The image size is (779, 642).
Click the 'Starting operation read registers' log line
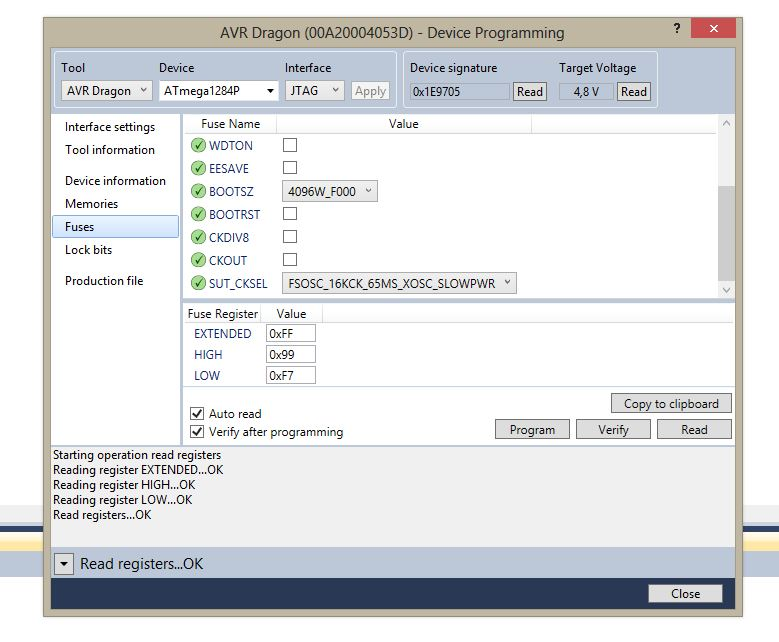pos(137,455)
